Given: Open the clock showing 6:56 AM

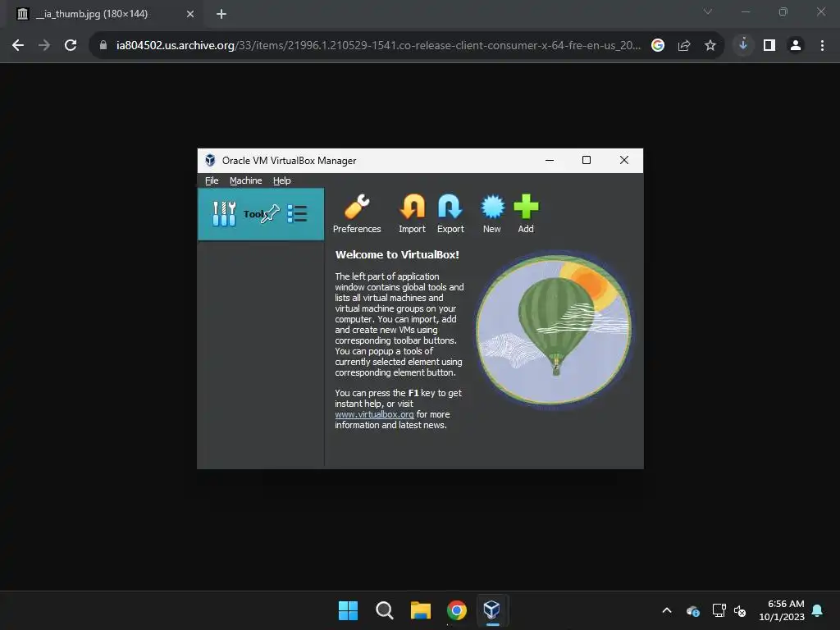Looking at the screenshot, I should tap(782, 610).
